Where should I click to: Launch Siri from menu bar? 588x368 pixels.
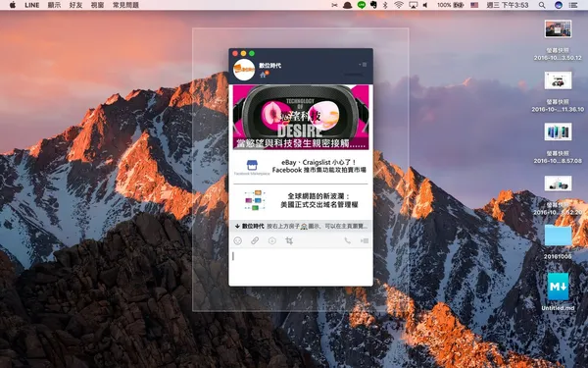tap(559, 5)
